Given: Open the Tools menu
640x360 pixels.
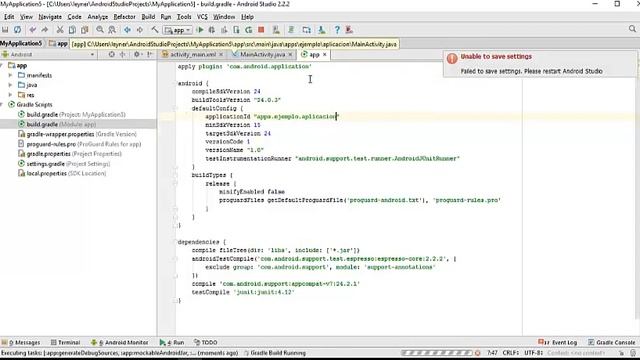Looking at the screenshot, I should click(184, 17).
